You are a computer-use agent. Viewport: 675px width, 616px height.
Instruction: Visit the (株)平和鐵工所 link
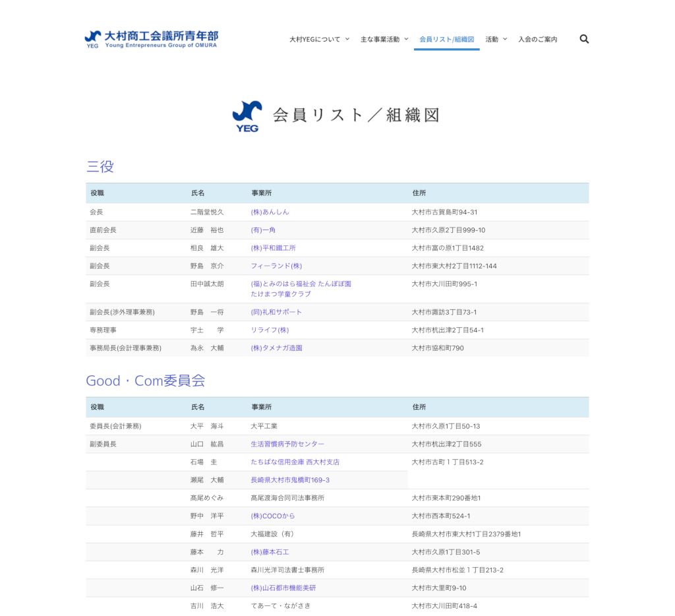(x=273, y=248)
